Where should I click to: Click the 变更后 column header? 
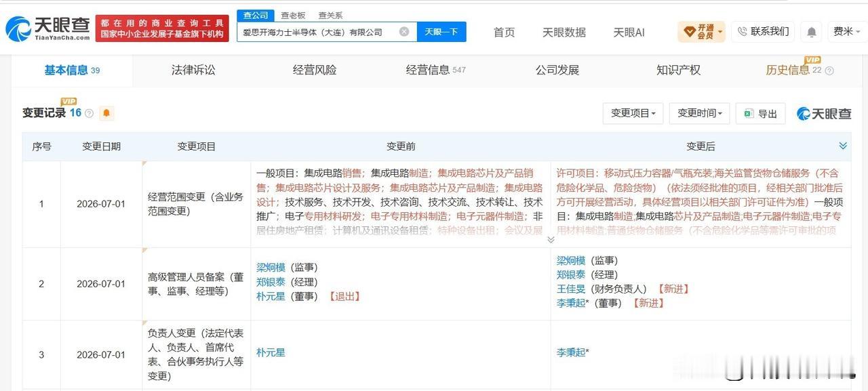701,146
